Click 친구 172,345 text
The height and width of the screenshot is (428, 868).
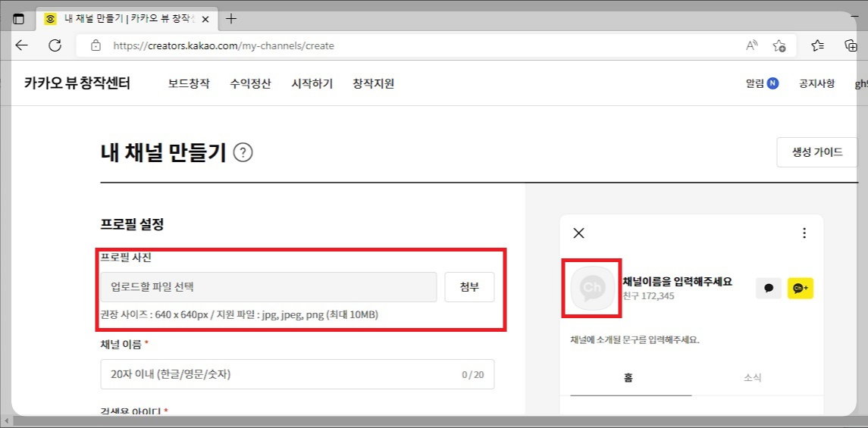coord(649,296)
